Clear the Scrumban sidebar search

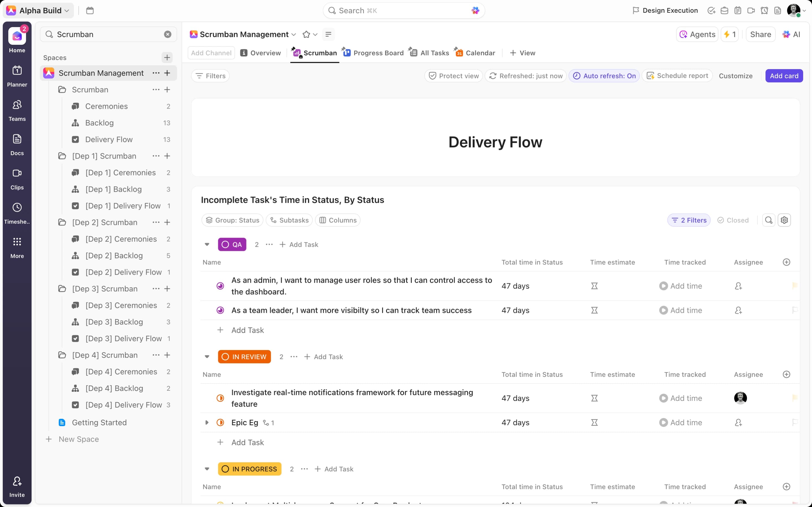pyautogui.click(x=167, y=35)
